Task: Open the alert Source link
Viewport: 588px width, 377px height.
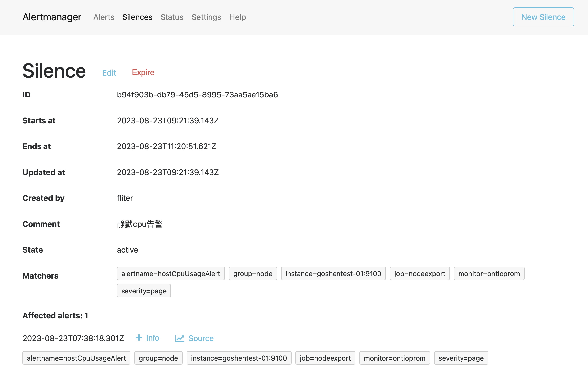Action: pos(201,338)
